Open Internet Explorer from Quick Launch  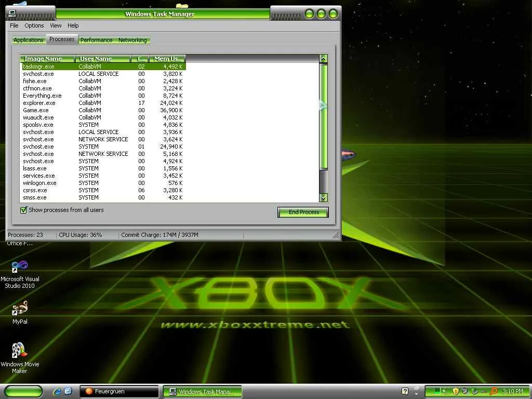coord(57,391)
